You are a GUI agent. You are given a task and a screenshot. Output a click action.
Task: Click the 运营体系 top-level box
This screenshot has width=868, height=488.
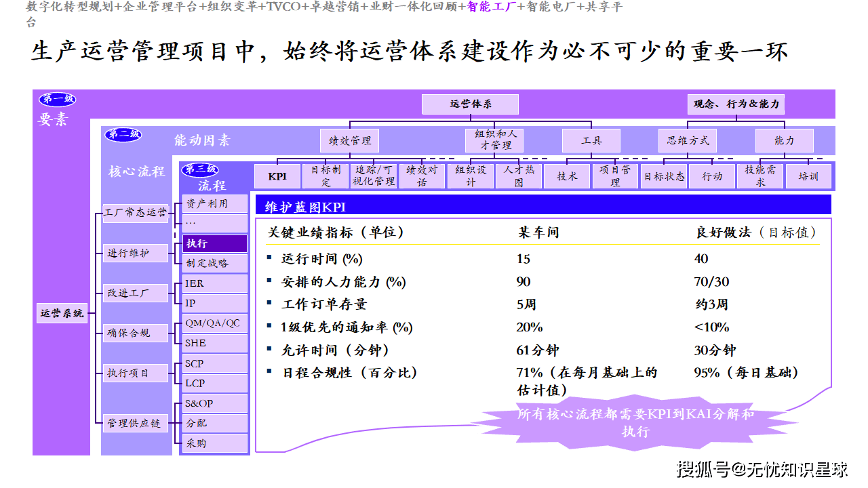click(x=470, y=104)
